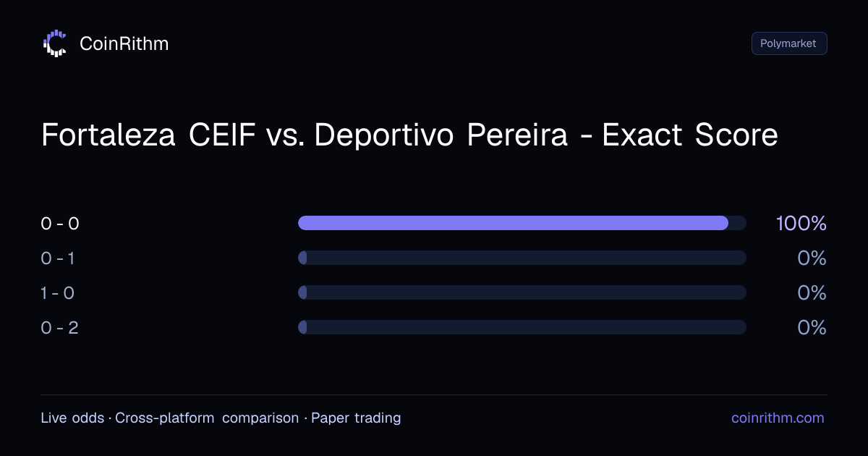Click the 0% value for 0 - 2
Viewport: 868px width, 456px height.
[x=812, y=327]
